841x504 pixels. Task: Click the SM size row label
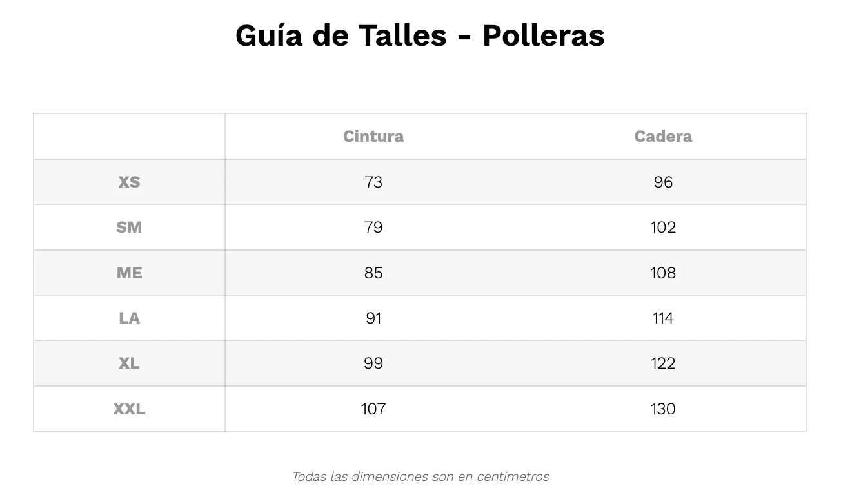(129, 228)
